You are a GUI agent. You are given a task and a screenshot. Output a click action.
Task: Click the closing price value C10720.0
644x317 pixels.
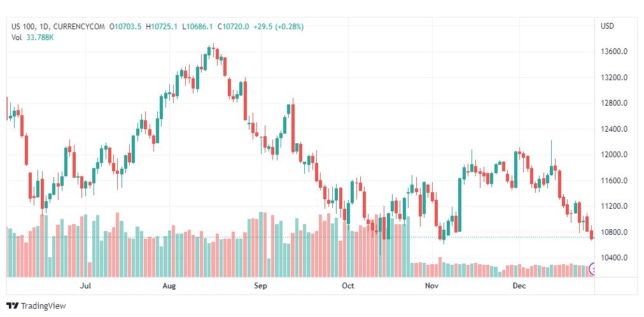point(233,27)
